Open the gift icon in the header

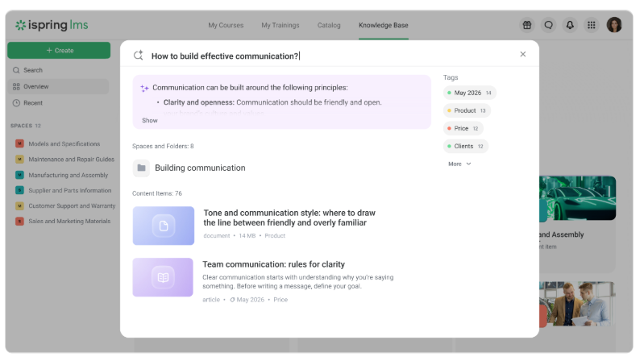click(x=527, y=25)
